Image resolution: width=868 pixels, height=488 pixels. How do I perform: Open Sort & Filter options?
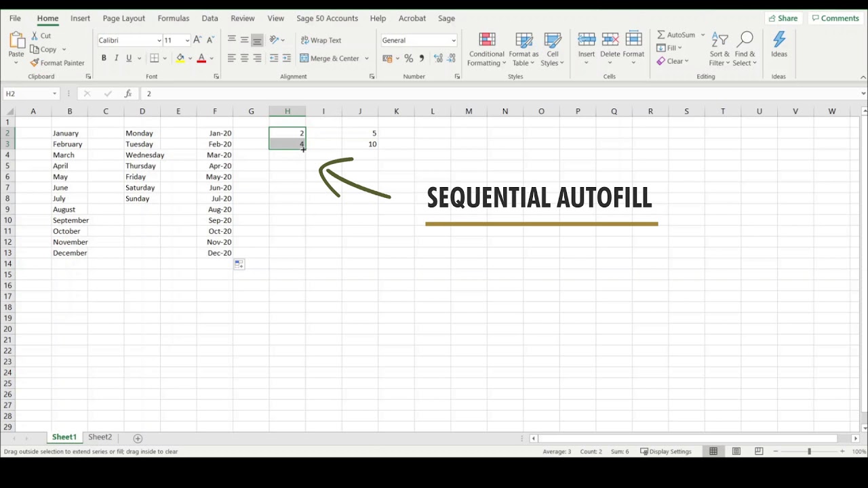(718, 49)
